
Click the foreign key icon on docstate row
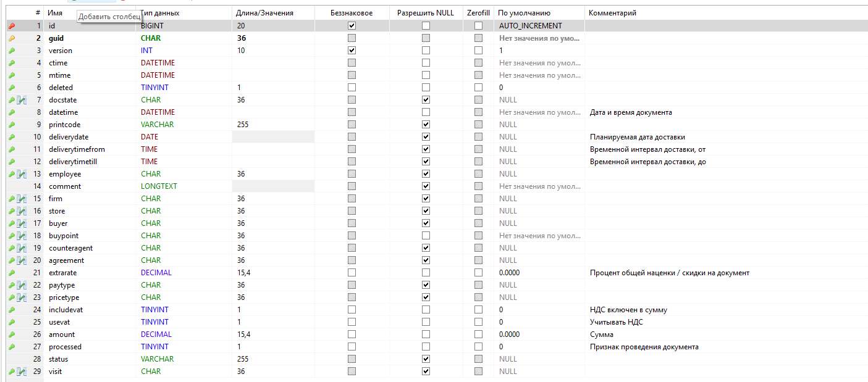click(x=22, y=100)
